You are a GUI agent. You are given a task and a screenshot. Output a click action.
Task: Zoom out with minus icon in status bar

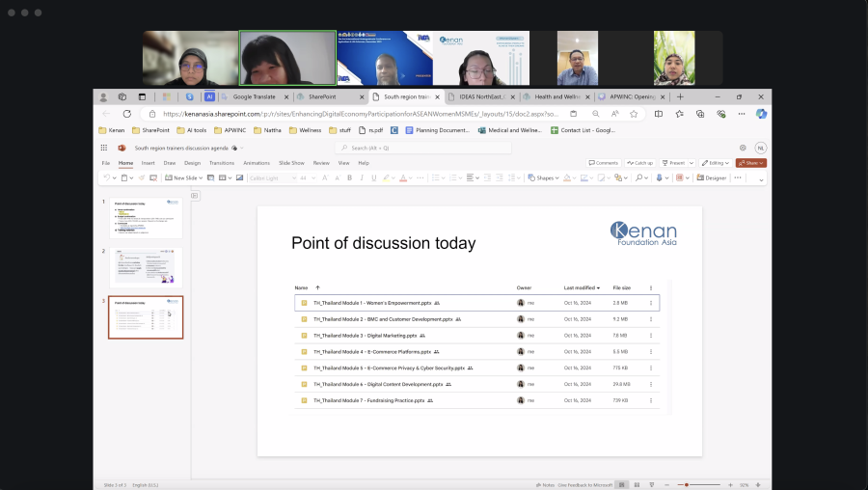[666, 484]
